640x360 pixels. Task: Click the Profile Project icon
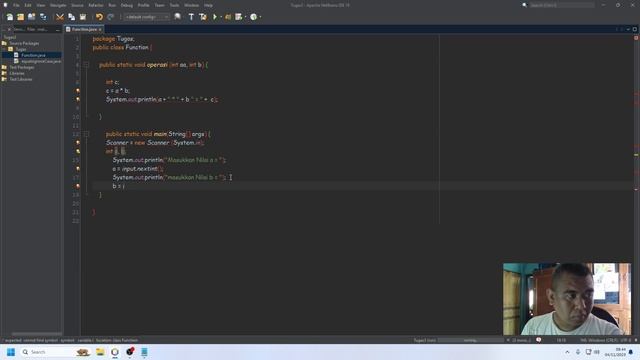(x=239, y=17)
